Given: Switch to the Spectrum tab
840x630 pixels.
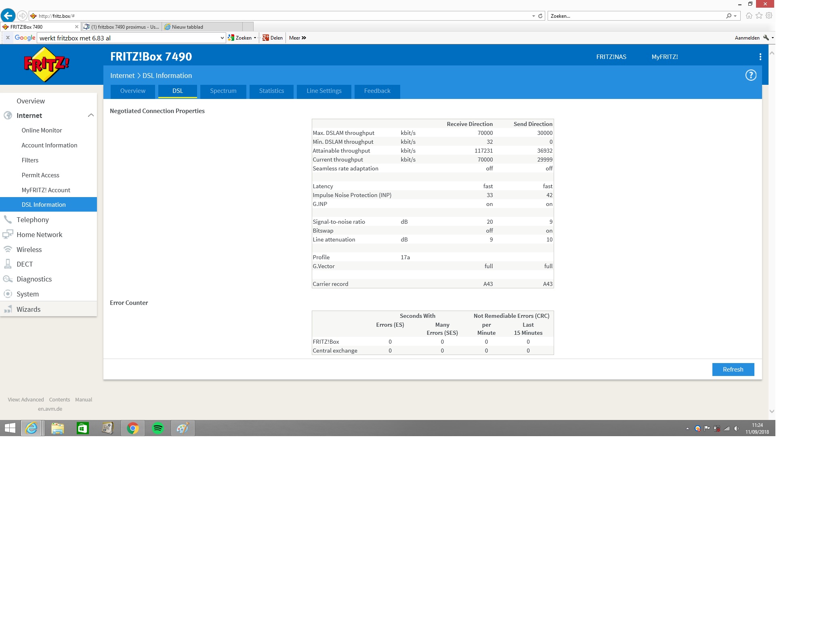Looking at the screenshot, I should [223, 91].
